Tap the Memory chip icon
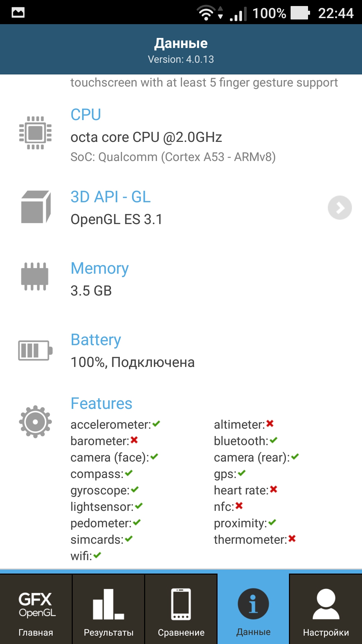The height and width of the screenshot is (644, 362). coord(35,276)
